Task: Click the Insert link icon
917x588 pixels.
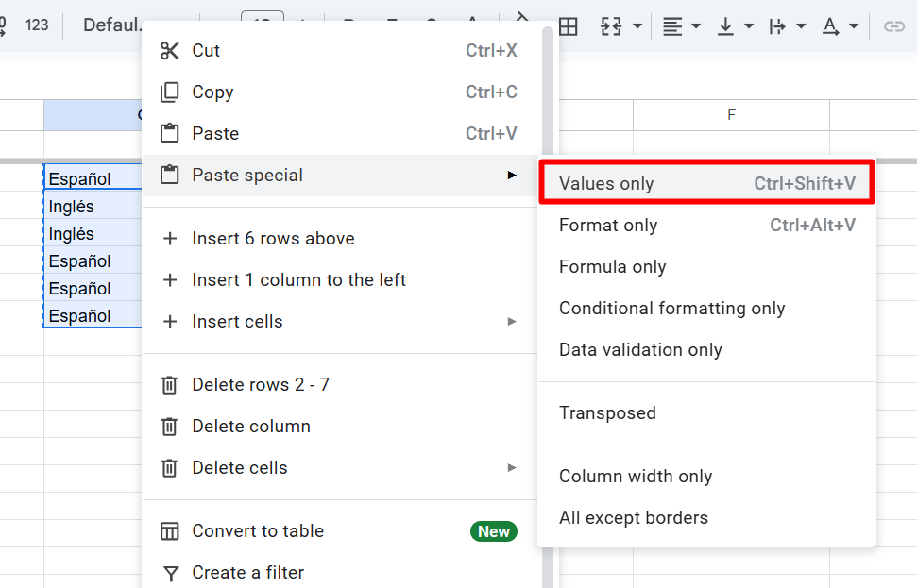Action: [893, 26]
